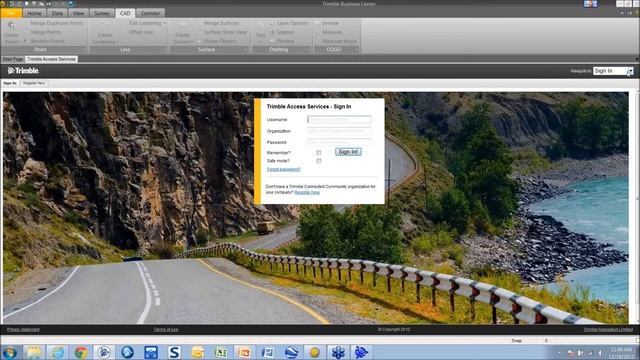Open the S application taskbar icon
Viewport: 640px width, 360px height.
(174, 352)
